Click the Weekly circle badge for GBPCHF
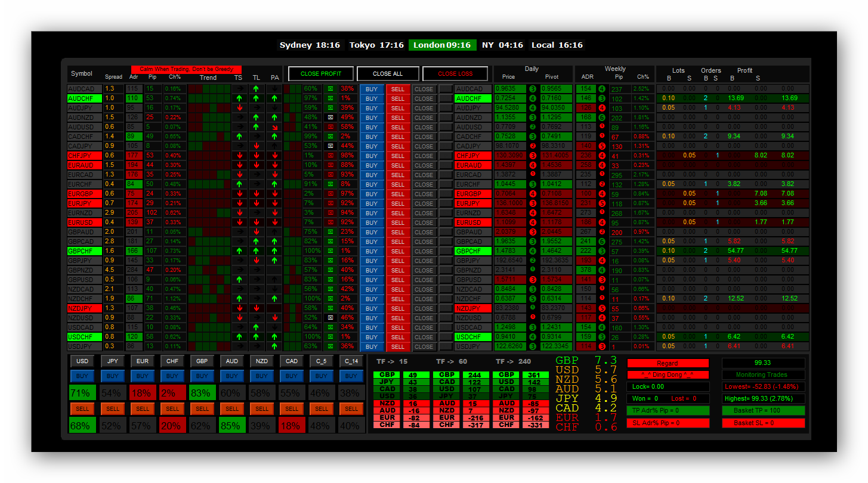Viewport: 868px width, 483px height. tap(602, 251)
